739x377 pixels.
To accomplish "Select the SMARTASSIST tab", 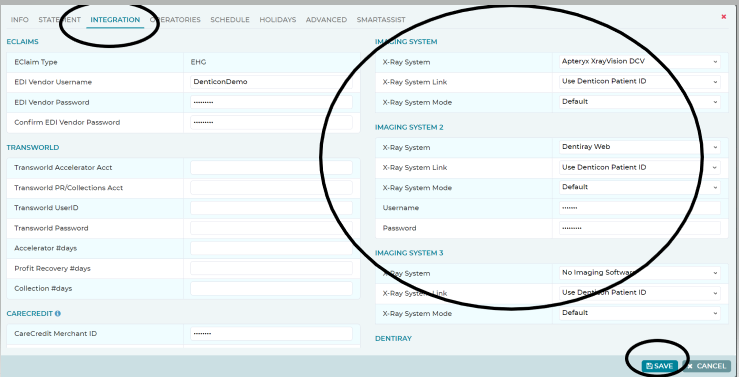I will 381,20.
